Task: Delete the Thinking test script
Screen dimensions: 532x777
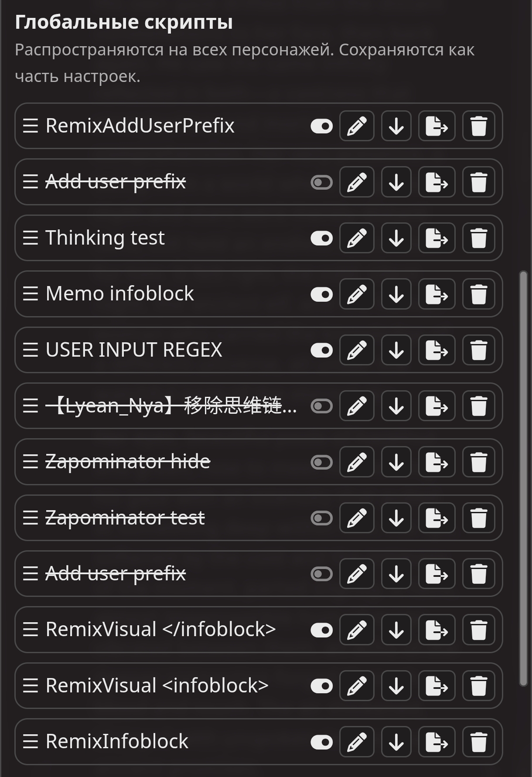Action: pos(478,239)
